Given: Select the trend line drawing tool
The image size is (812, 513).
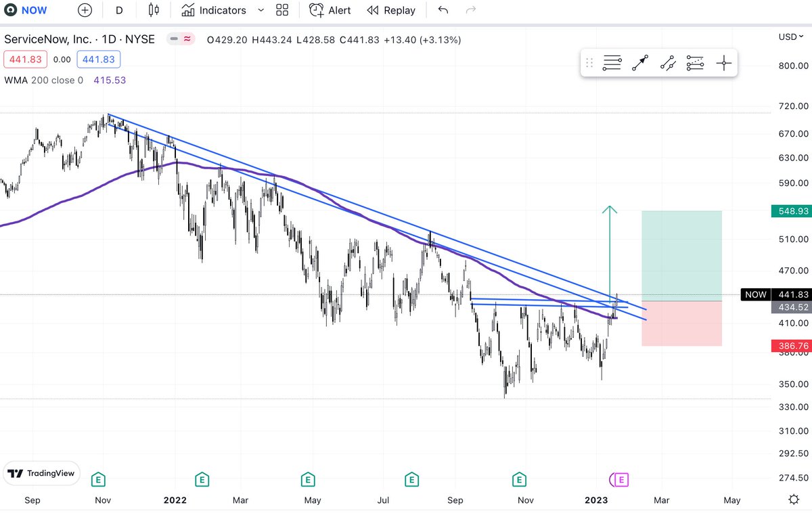Looking at the screenshot, I should [x=639, y=62].
